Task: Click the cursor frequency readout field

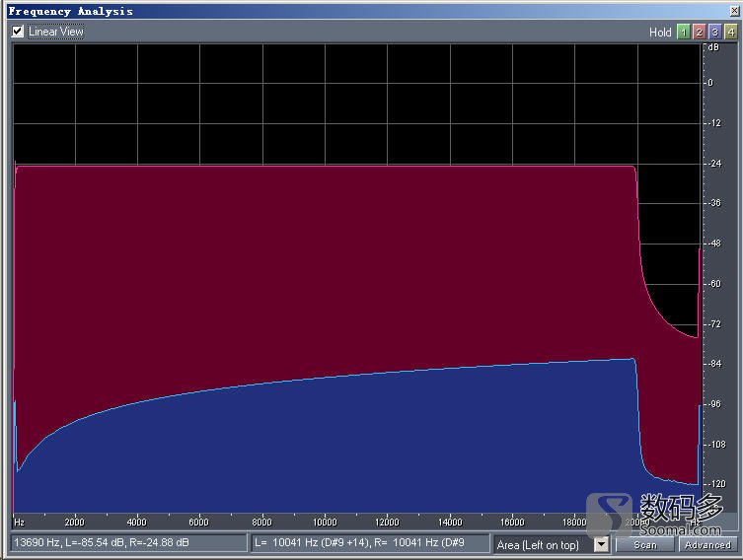Action: coord(128,543)
